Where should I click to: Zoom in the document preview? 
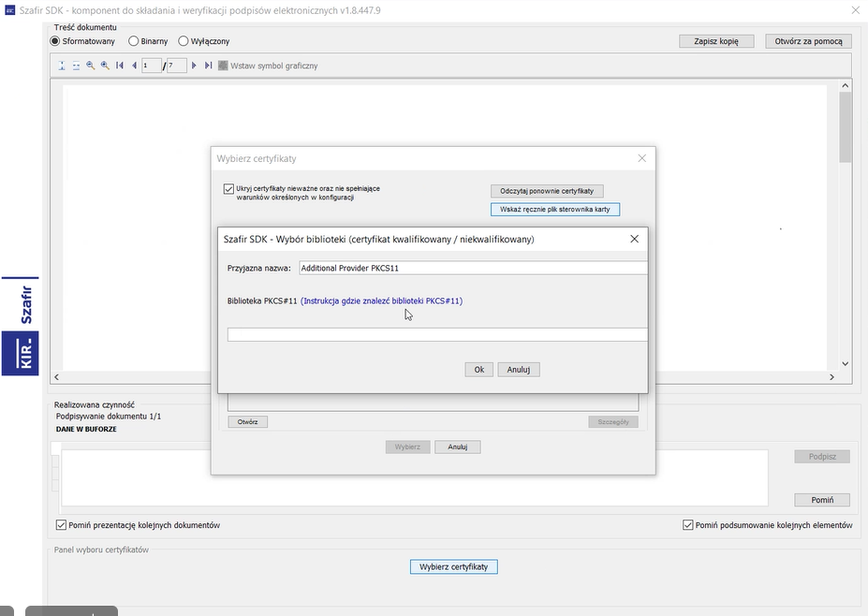click(105, 66)
